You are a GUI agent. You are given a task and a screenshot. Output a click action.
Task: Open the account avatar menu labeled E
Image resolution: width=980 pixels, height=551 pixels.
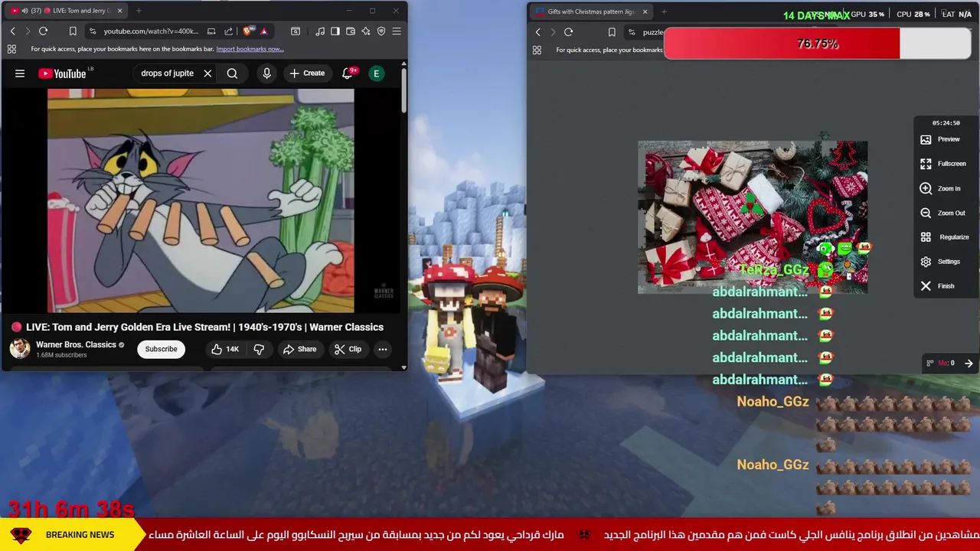click(x=376, y=73)
